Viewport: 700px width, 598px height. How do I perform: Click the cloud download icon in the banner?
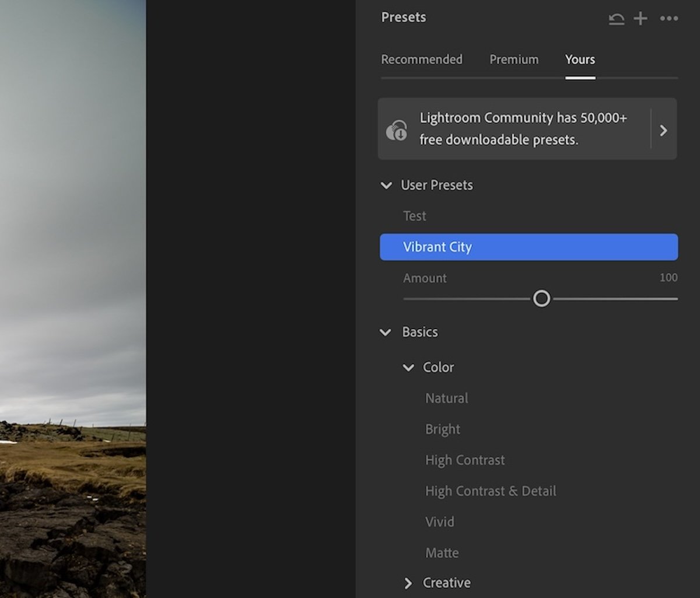[396, 128]
